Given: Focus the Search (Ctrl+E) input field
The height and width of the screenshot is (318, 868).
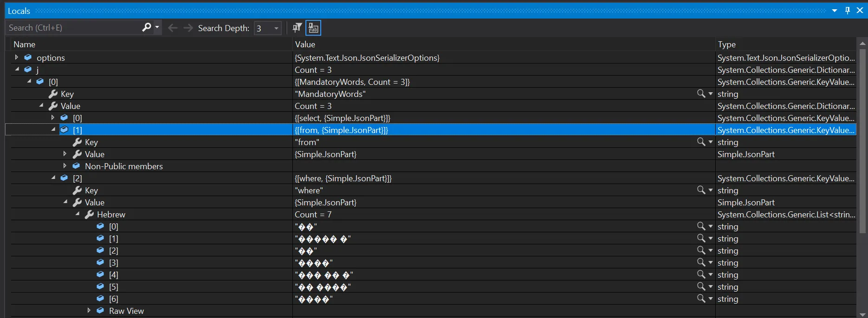Looking at the screenshot, I should pos(74,28).
